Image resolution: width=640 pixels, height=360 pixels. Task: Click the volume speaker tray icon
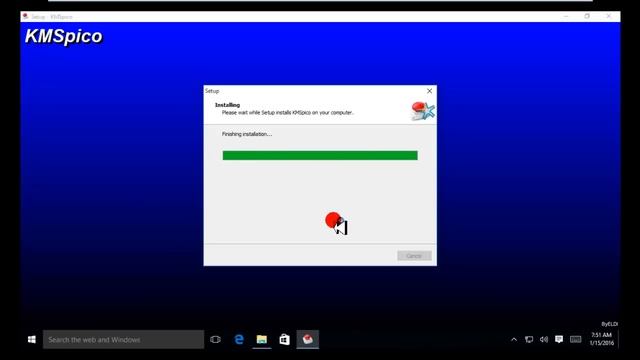pos(544,340)
